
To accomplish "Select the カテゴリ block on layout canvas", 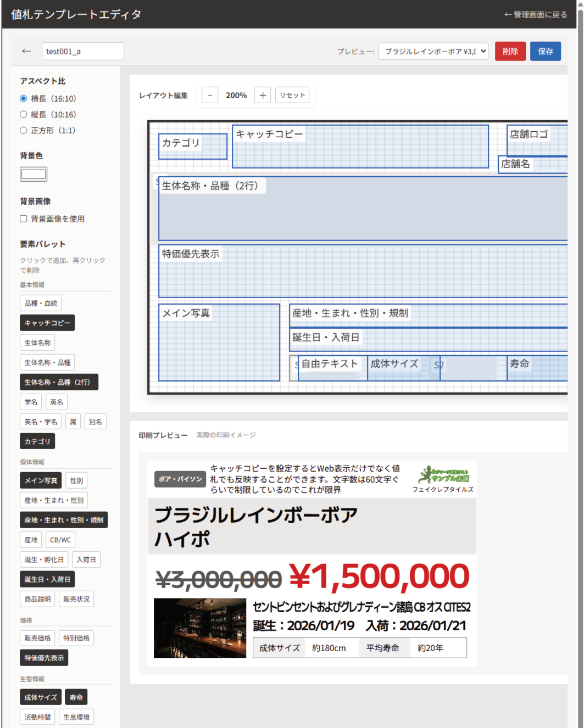I will (192, 147).
